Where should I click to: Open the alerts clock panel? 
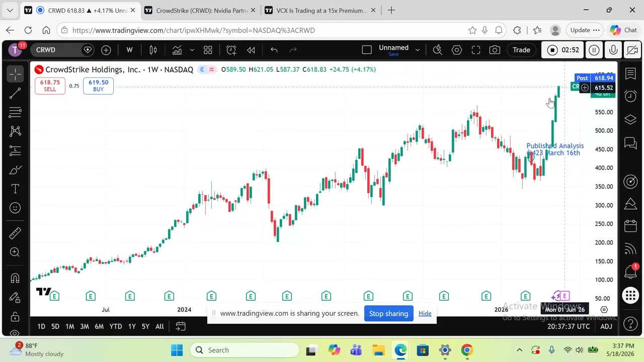point(630,96)
